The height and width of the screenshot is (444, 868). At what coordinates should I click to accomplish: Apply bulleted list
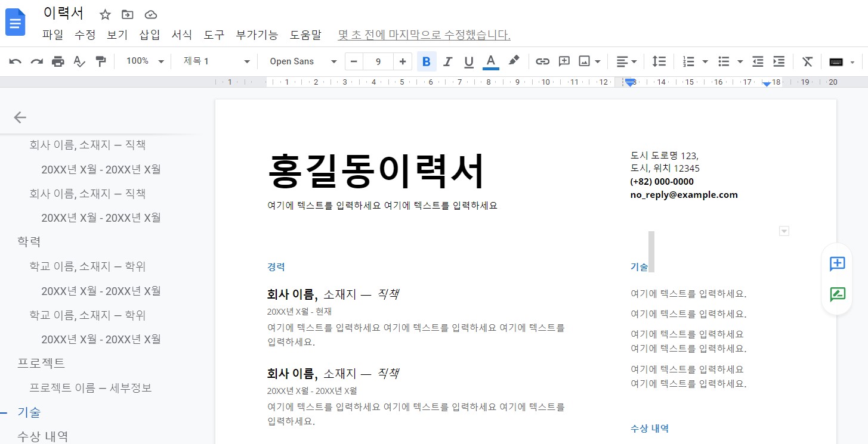click(x=724, y=61)
